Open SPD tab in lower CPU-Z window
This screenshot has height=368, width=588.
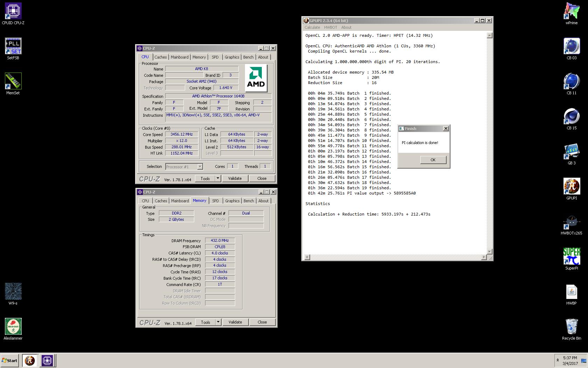click(216, 201)
